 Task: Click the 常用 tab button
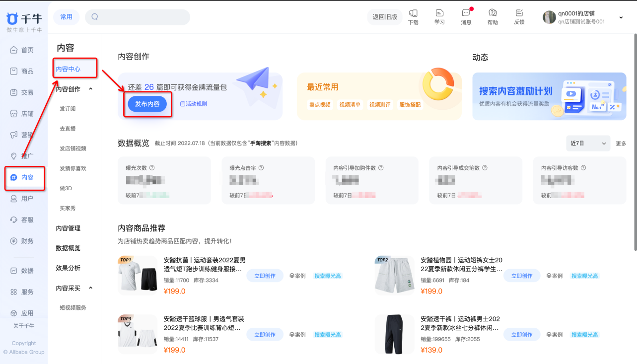pyautogui.click(x=66, y=17)
